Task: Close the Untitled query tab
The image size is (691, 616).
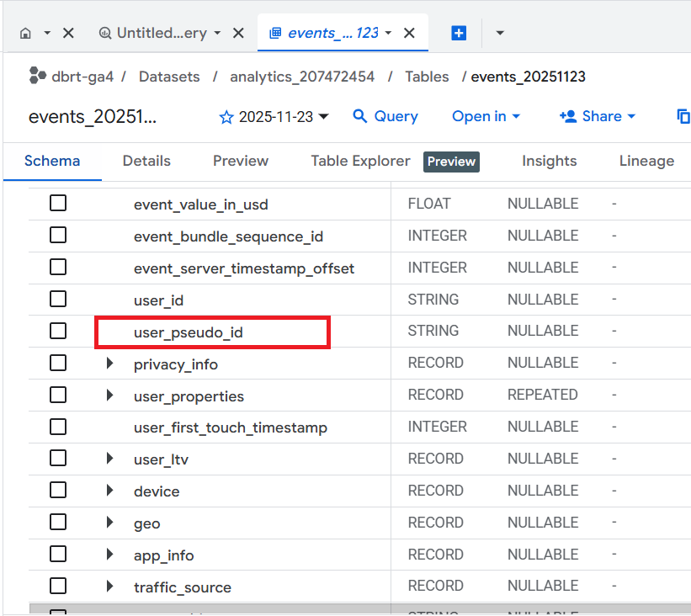Action: 238,34
